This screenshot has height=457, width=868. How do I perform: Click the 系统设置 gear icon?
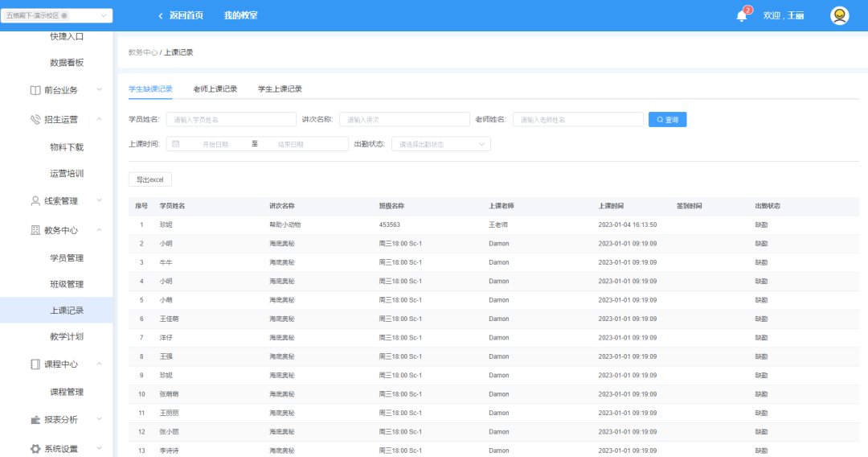tap(35, 449)
